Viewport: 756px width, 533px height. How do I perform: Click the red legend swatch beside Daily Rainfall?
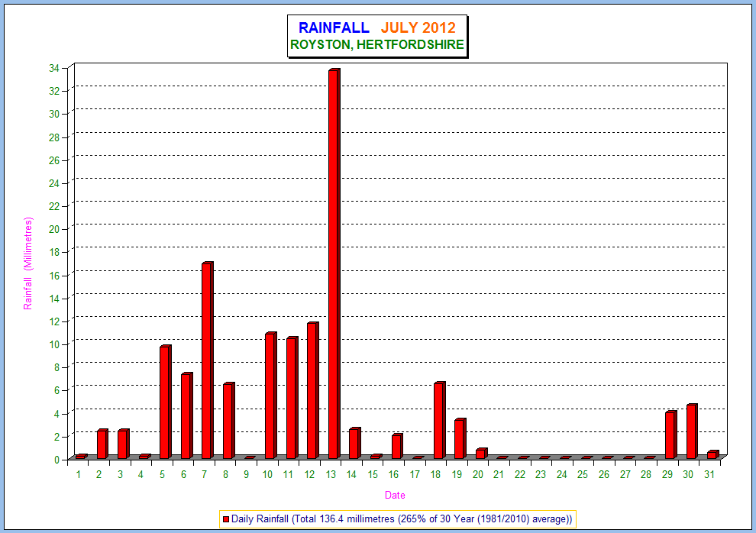225,519
